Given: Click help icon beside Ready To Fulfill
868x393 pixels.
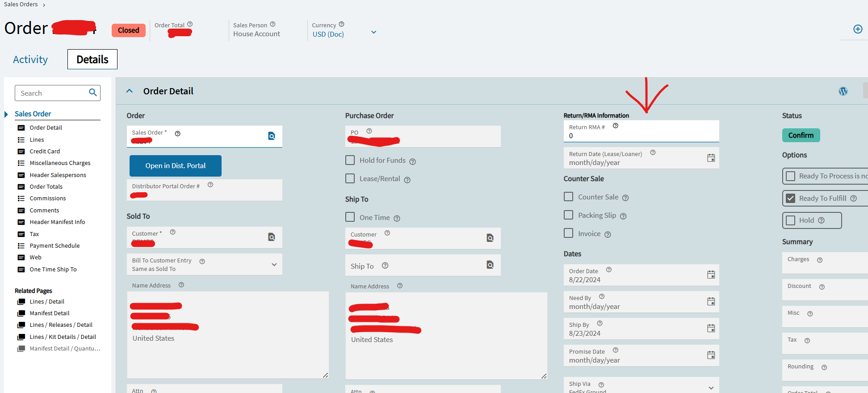Looking at the screenshot, I should 853,199.
